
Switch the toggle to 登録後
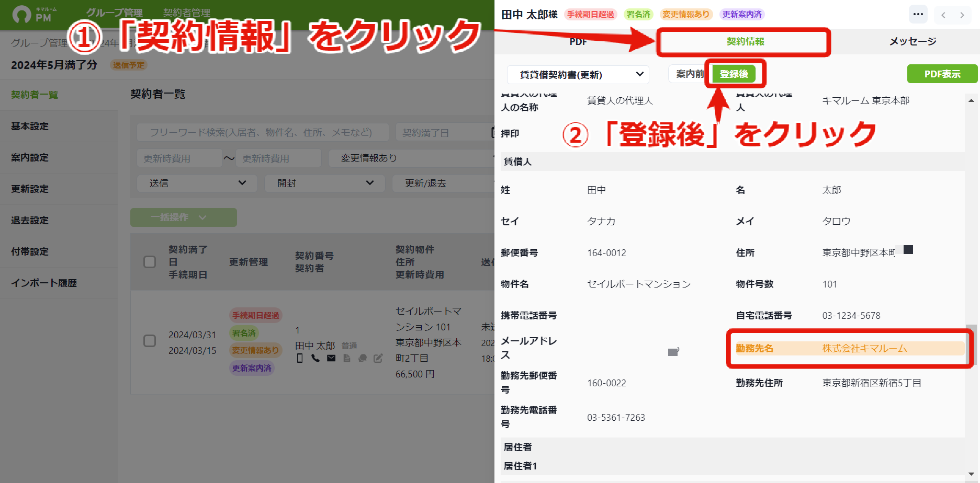734,74
